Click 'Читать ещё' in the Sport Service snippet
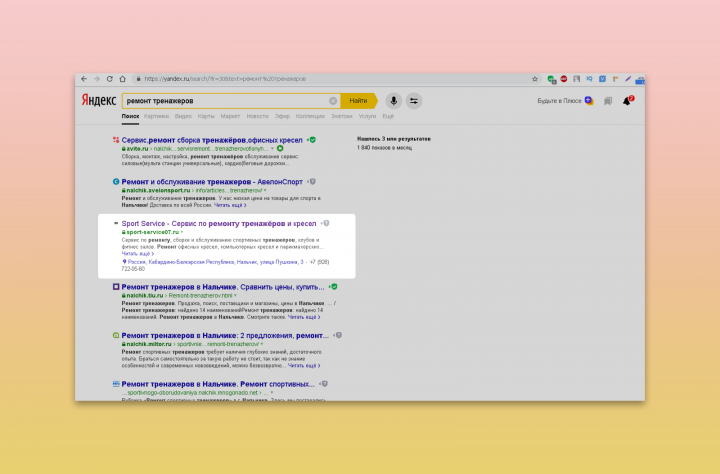The image size is (720, 474). coord(138,254)
